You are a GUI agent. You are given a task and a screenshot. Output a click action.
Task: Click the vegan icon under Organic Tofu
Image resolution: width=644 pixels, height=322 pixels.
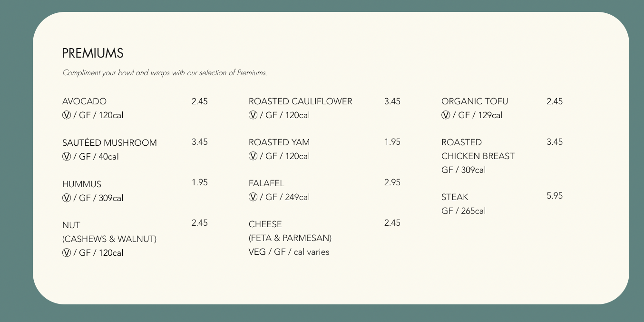(445, 115)
